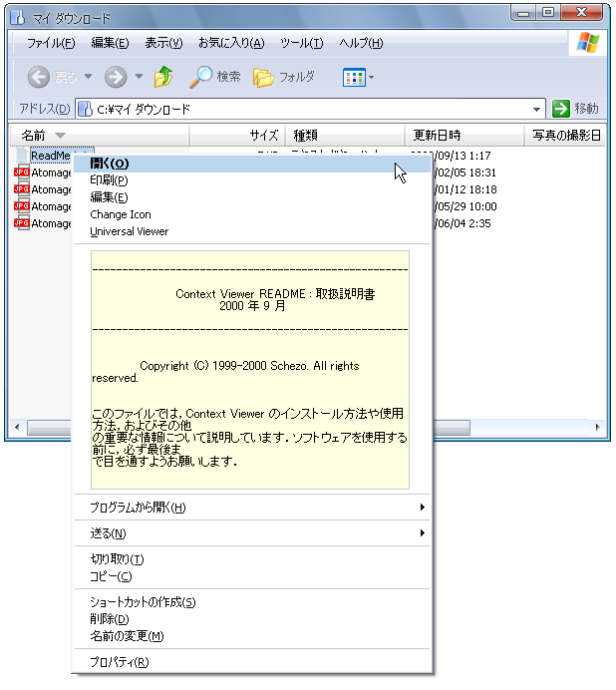Viewport: 616px width, 690px height.
Task: Open the ファイル(F) menu
Action: pyautogui.click(x=51, y=43)
